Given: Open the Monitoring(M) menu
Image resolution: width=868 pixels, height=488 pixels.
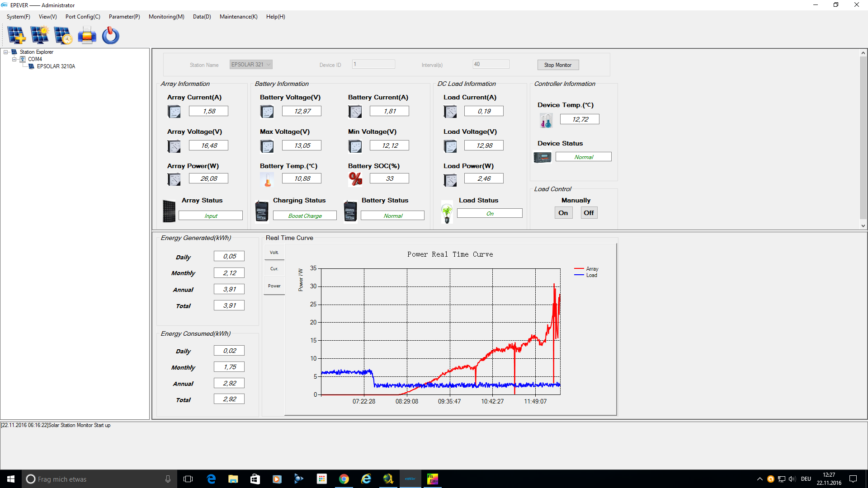Looking at the screenshot, I should (166, 17).
